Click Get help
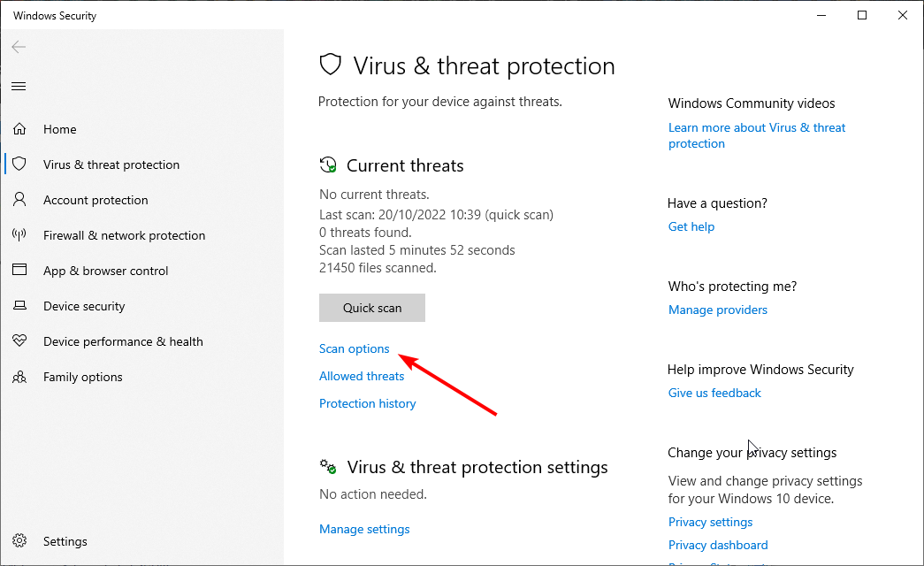This screenshot has width=924, height=566. coord(691,226)
